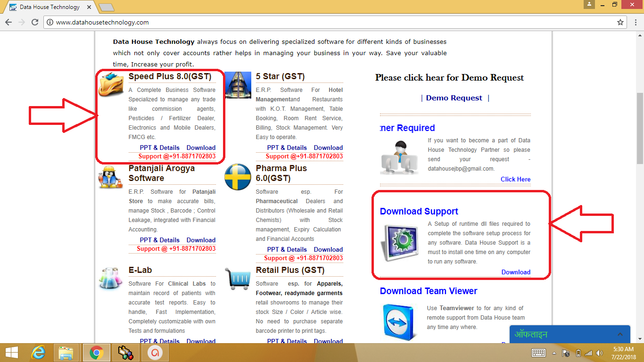Select the Data House Technology tab
Image resolution: width=644 pixels, height=362 pixels.
tap(50, 7)
